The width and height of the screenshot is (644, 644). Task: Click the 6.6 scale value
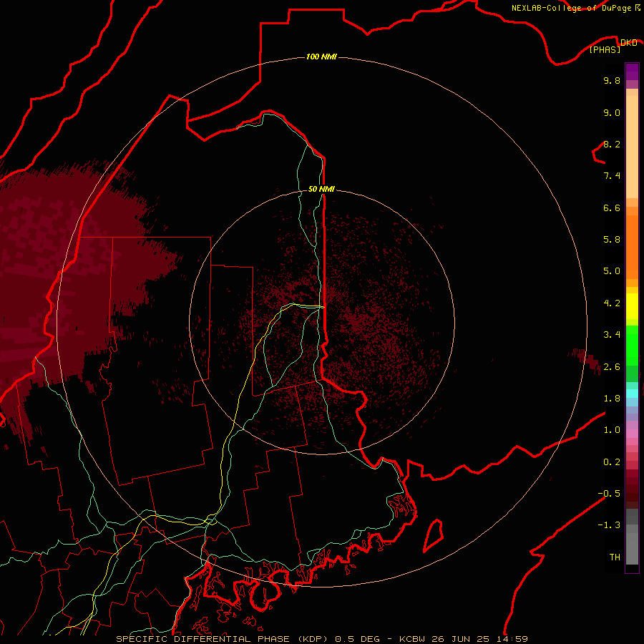click(x=612, y=208)
